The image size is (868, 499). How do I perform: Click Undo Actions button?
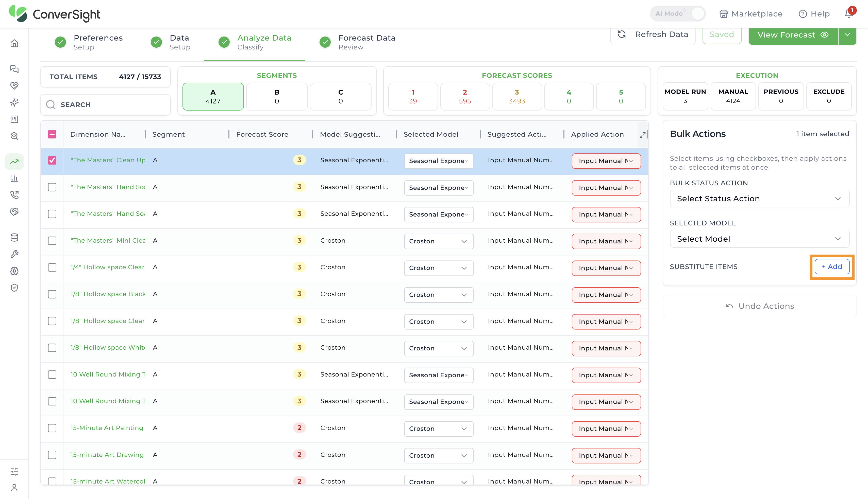[759, 306]
